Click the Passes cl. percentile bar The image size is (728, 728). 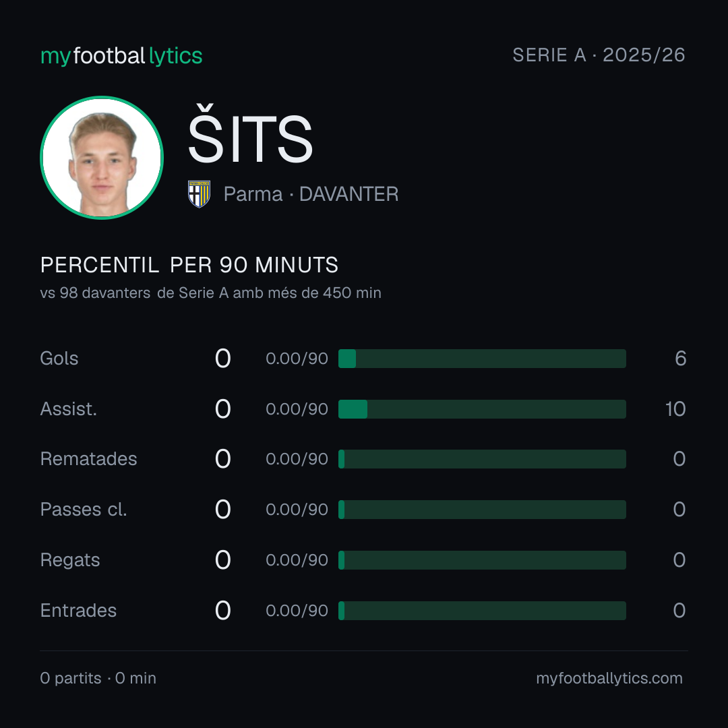pos(482,510)
